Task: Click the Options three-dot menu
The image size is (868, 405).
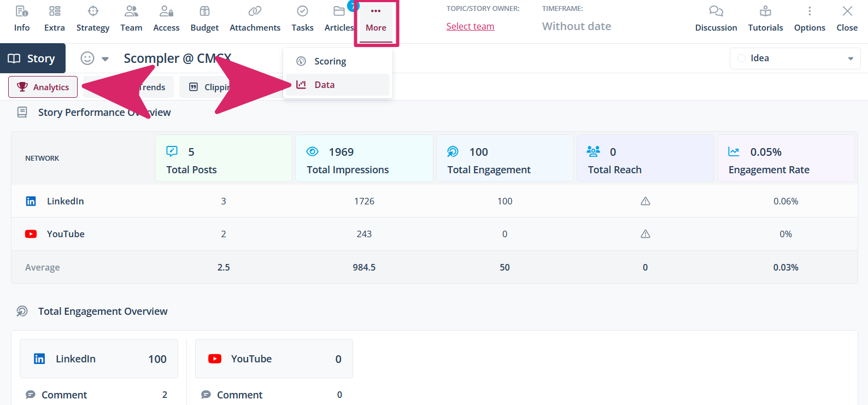Action: [x=810, y=11]
